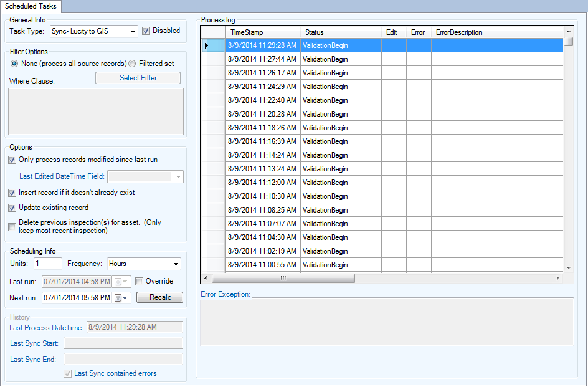
Task: Select the Filtered set radio button
Action: [x=132, y=64]
